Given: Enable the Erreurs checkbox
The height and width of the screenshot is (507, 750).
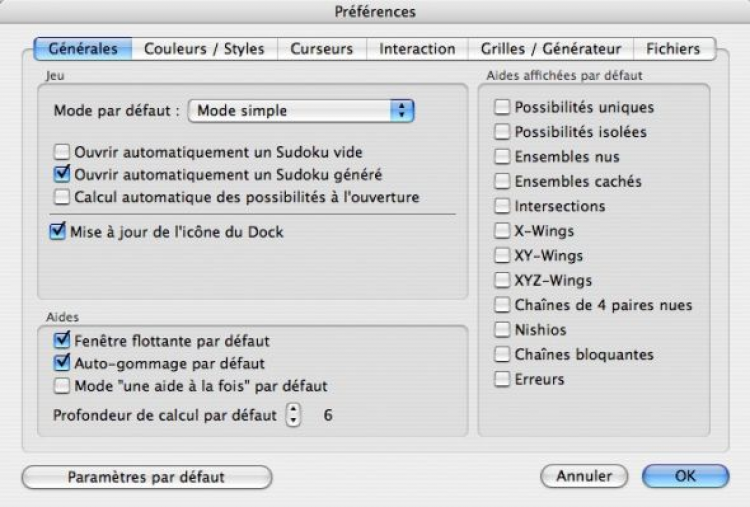Looking at the screenshot, I should pyautogui.click(x=502, y=379).
